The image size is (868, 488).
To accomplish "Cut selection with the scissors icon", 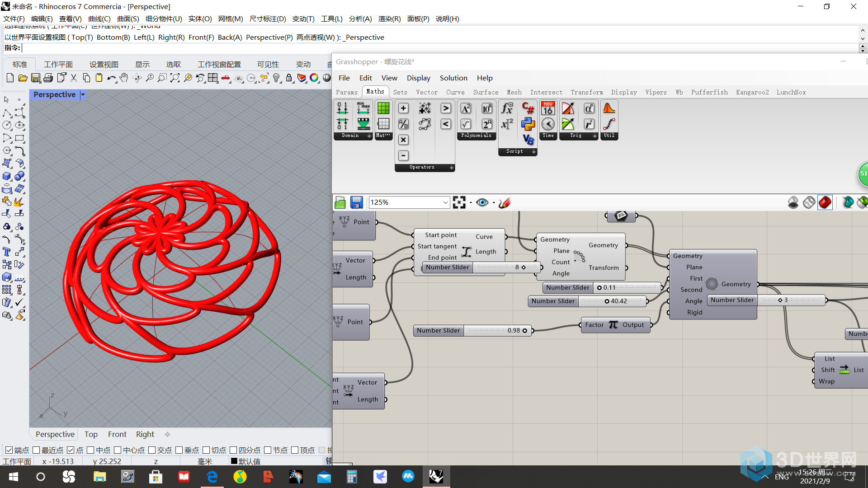I will coord(74,78).
